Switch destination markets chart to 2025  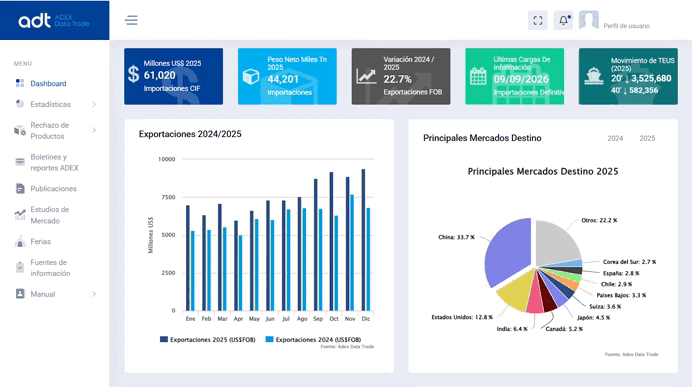tap(647, 138)
